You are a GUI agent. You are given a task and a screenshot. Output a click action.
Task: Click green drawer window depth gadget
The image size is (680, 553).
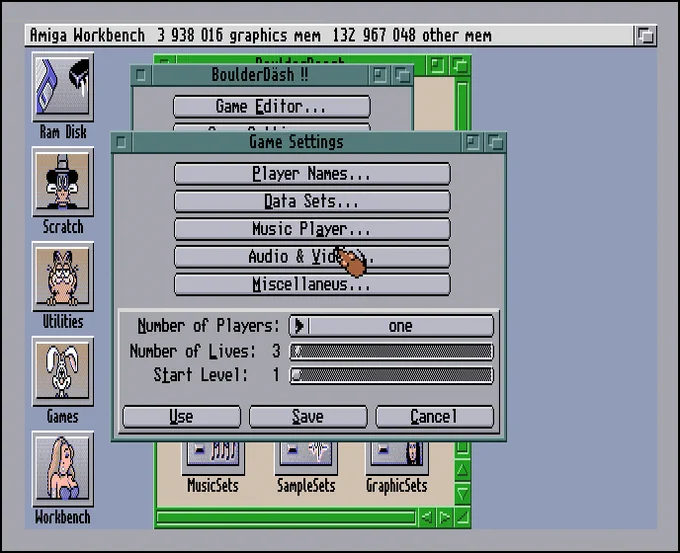coord(460,66)
